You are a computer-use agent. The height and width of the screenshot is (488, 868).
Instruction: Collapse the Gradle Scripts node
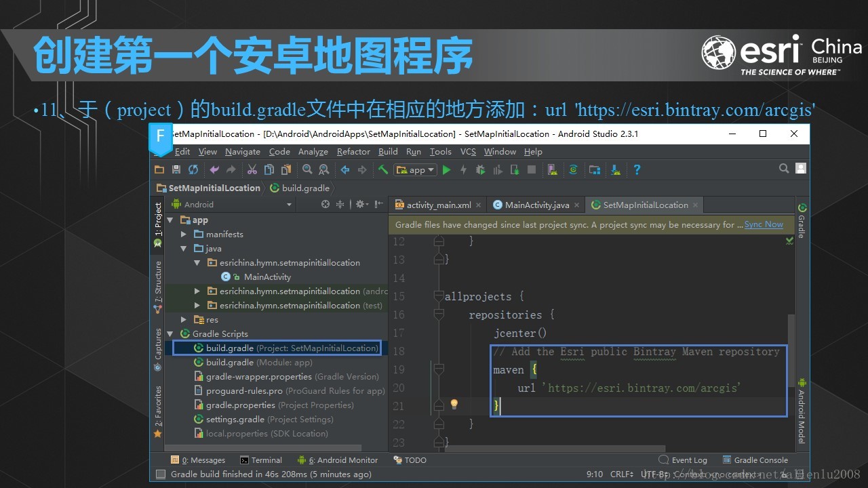(170, 333)
